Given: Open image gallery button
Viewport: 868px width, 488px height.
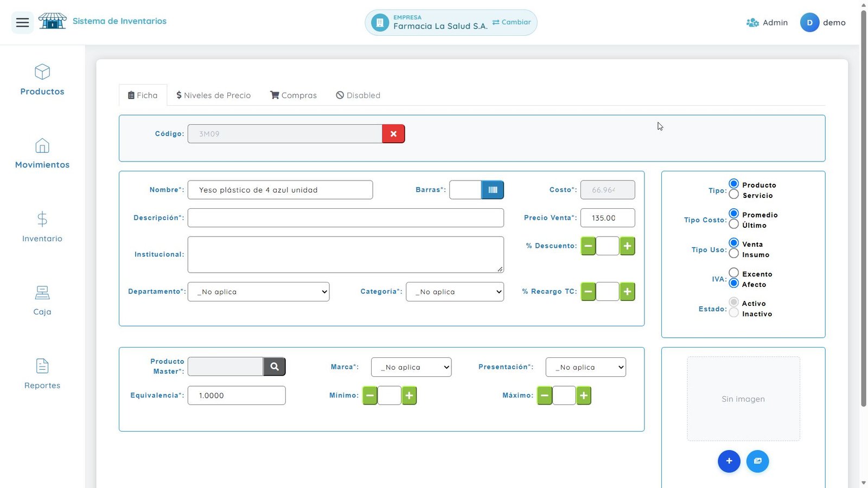Looking at the screenshot, I should tap(758, 461).
